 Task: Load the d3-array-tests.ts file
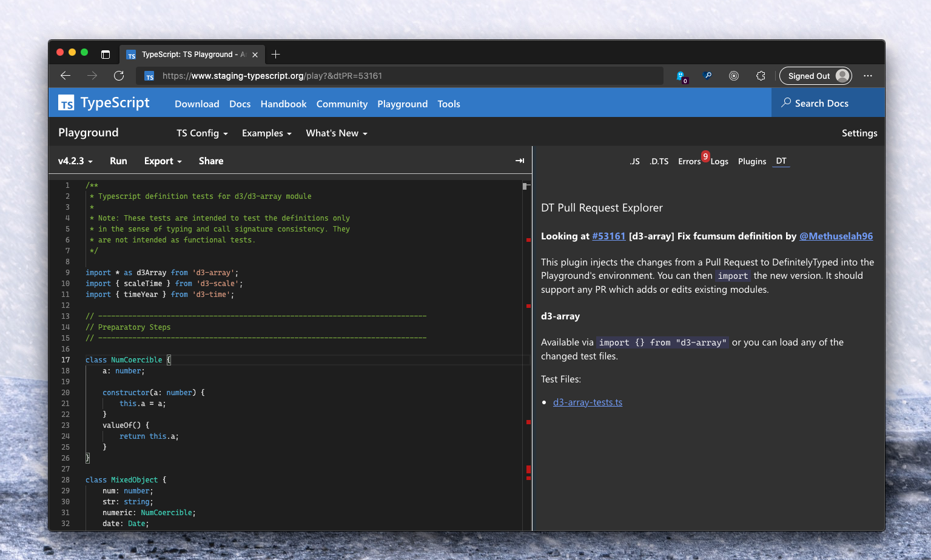pos(588,402)
